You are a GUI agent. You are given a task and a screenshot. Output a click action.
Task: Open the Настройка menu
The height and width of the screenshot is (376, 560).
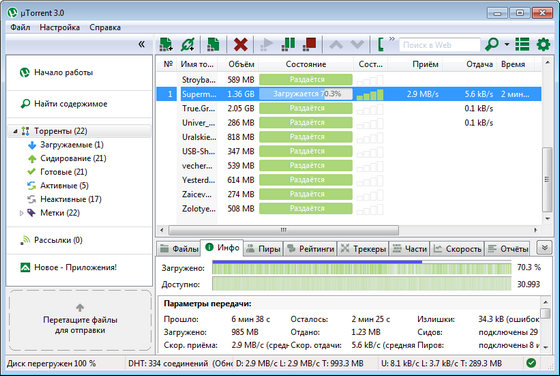[x=60, y=27]
